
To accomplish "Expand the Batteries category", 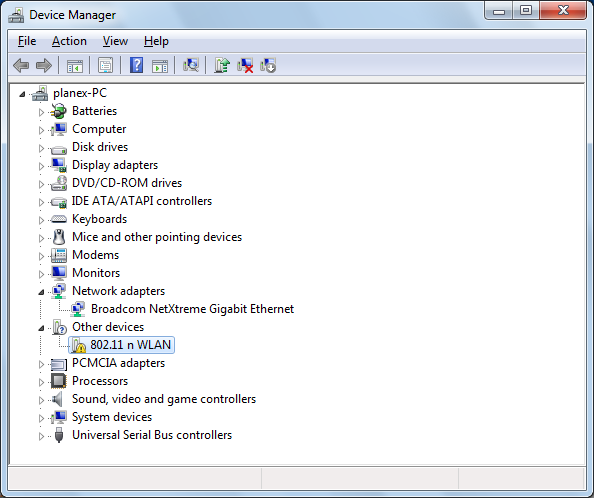I will tap(41, 112).
